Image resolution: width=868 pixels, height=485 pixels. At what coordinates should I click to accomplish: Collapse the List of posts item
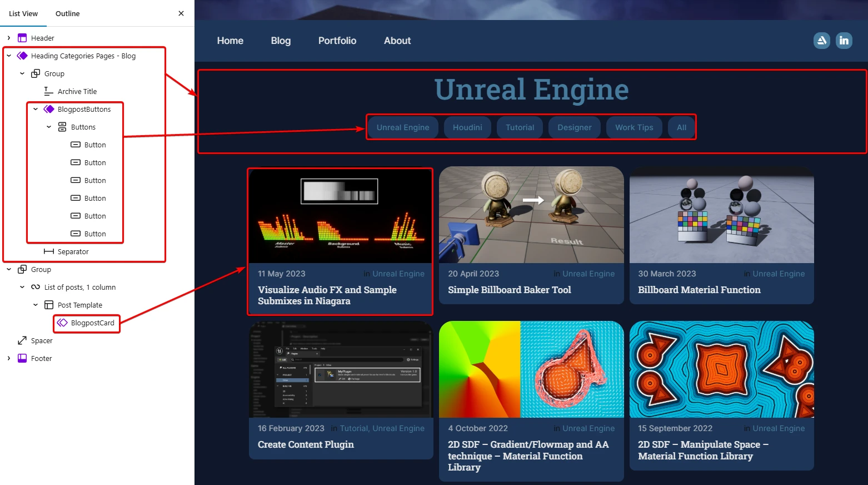22,287
